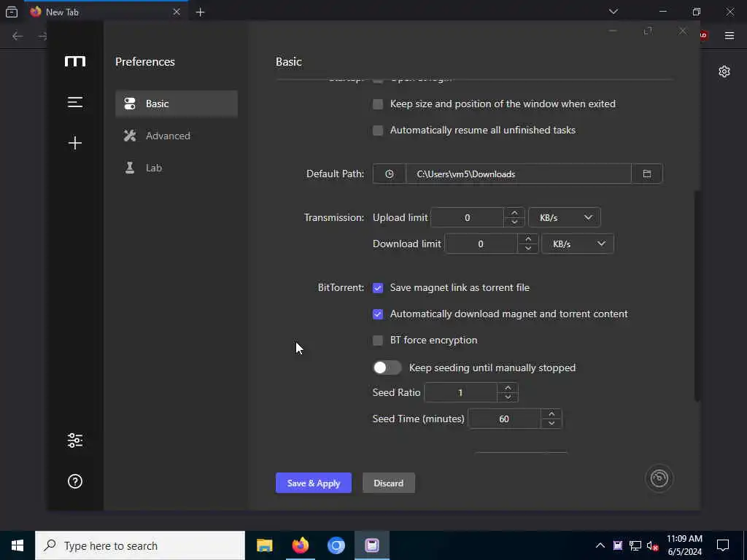The image size is (747, 560).
Task: Open File Explorer from taskbar
Action: point(264,545)
